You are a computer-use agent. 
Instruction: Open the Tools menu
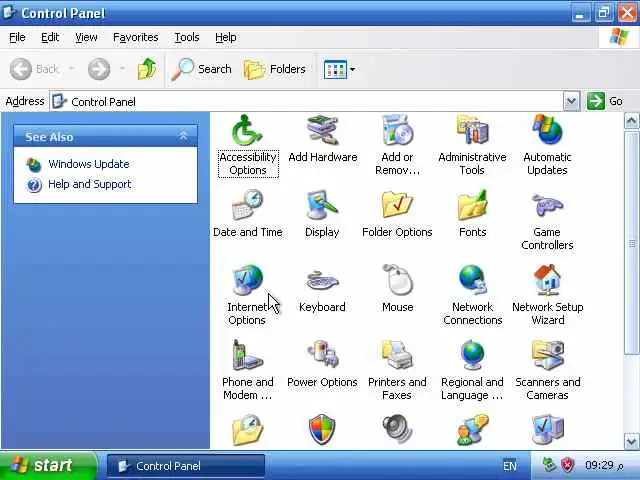click(x=187, y=38)
